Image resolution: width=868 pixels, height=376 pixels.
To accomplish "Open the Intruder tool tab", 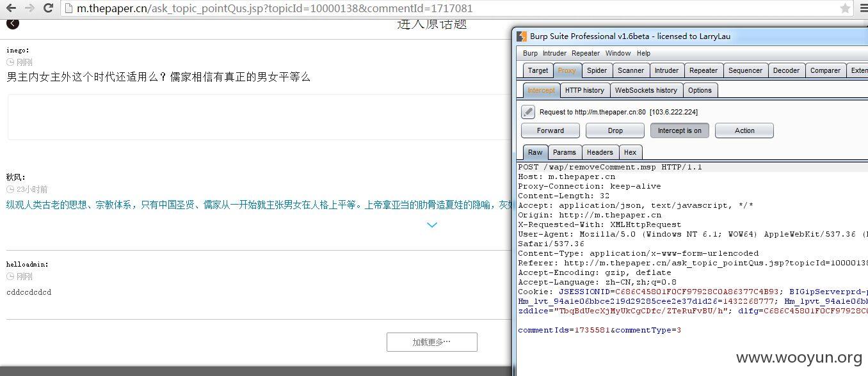I will [666, 70].
